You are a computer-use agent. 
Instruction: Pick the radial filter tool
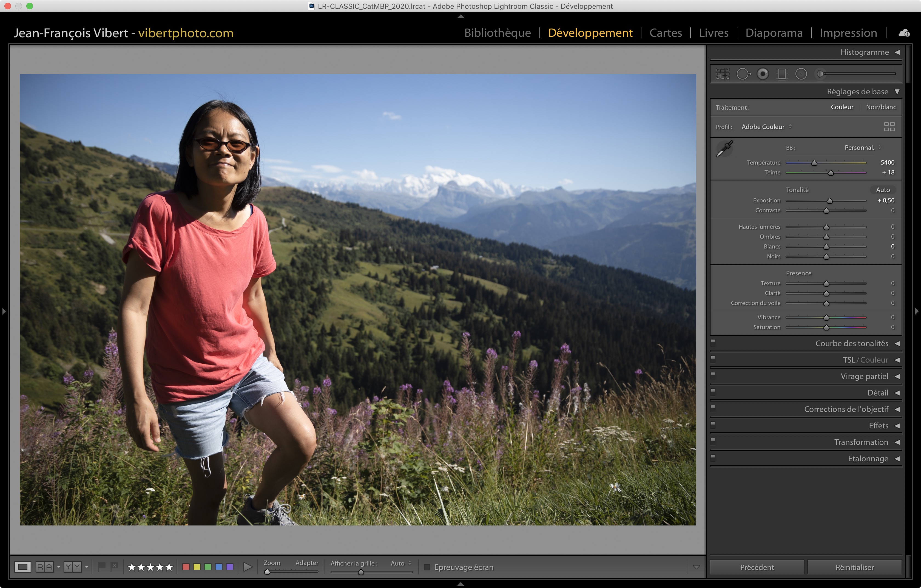[801, 74]
